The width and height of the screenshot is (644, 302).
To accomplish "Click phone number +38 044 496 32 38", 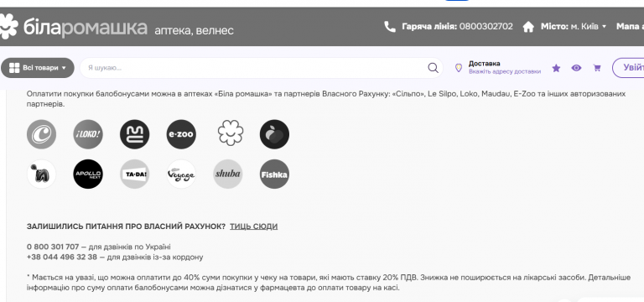I will pyautogui.click(x=62, y=258).
